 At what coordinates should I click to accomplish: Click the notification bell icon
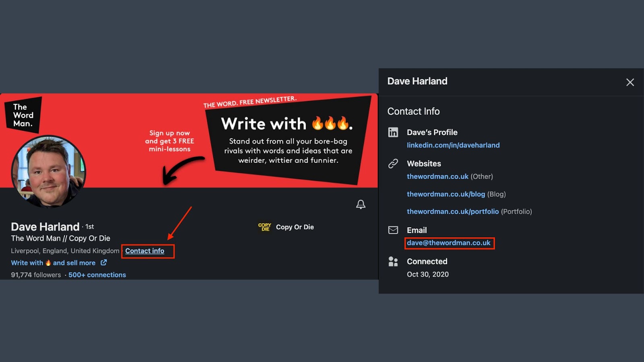[361, 204]
